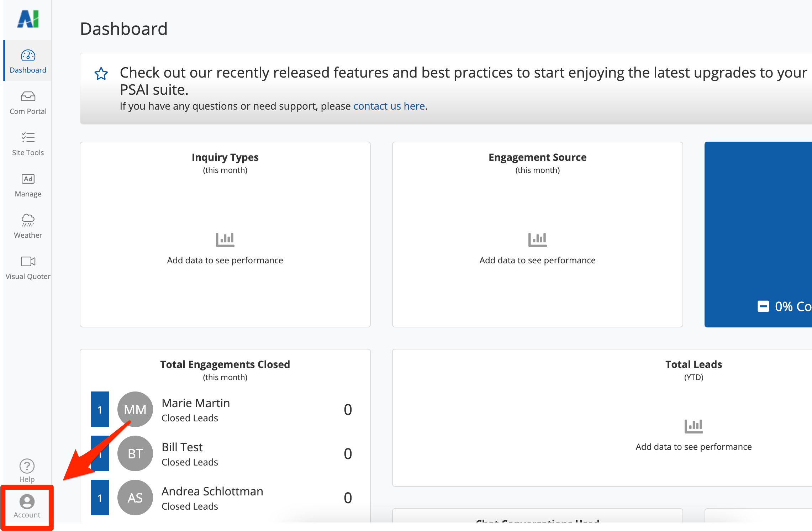Open the Weather cloud icon
The height and width of the screenshot is (531, 812).
click(28, 220)
